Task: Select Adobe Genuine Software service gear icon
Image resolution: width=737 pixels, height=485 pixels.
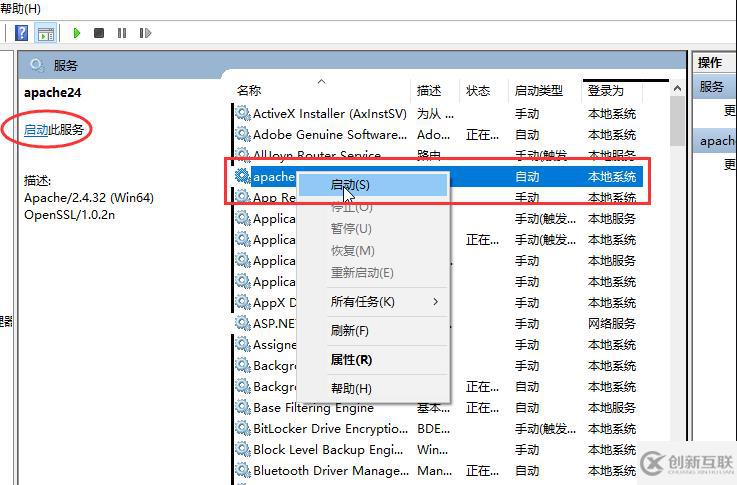Action: point(243,134)
